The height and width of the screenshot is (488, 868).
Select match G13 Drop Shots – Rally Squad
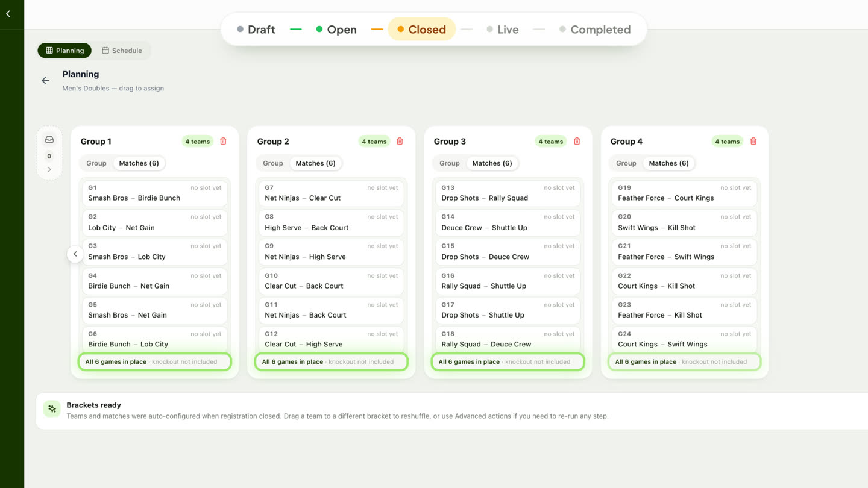pos(508,193)
